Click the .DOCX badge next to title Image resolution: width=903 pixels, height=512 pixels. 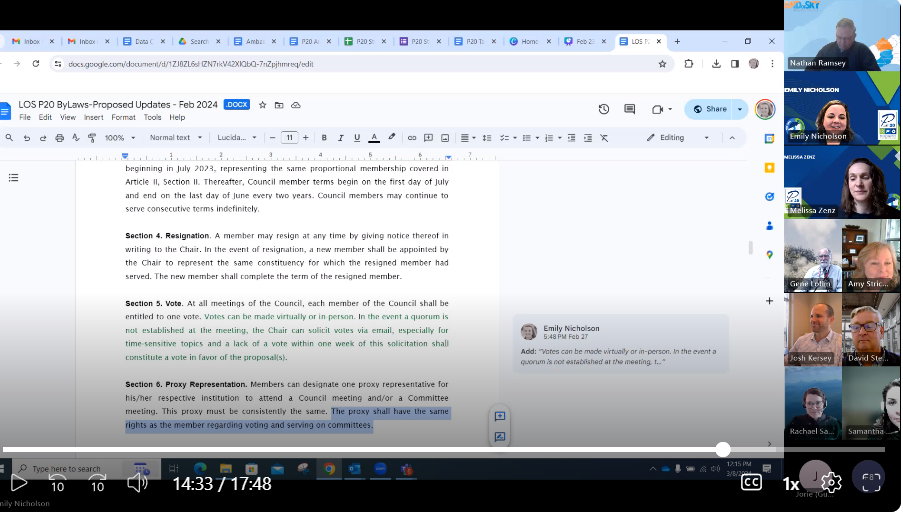point(236,105)
